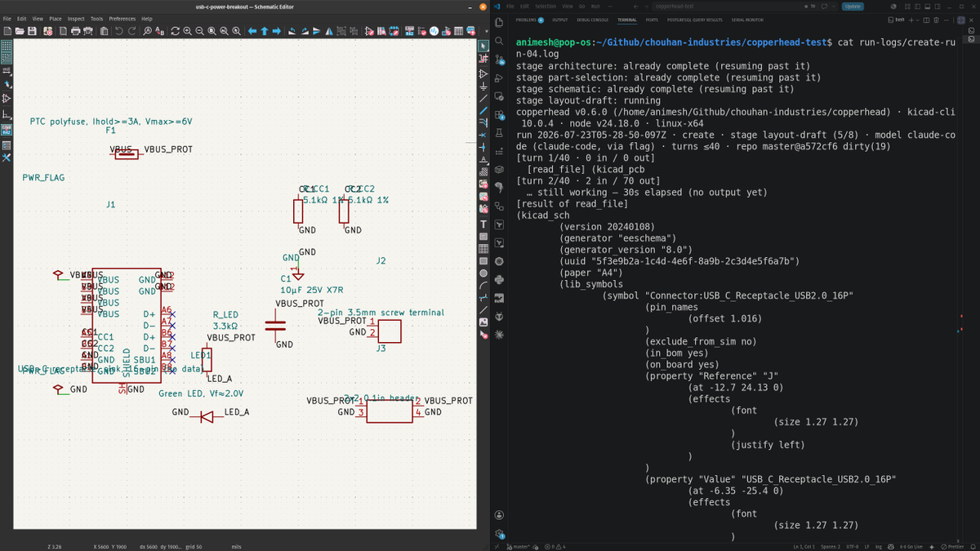980x551 pixels.
Task: Click the Zoom In magnifier icon
Action: coord(187,31)
